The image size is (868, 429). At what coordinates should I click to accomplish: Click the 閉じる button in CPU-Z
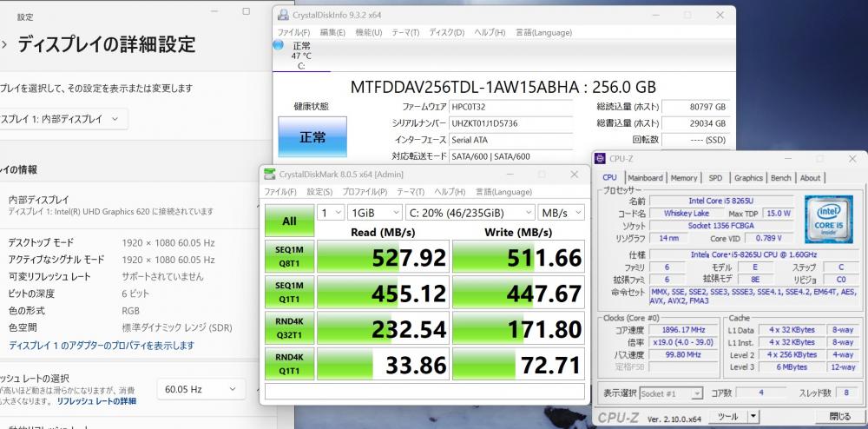click(839, 416)
